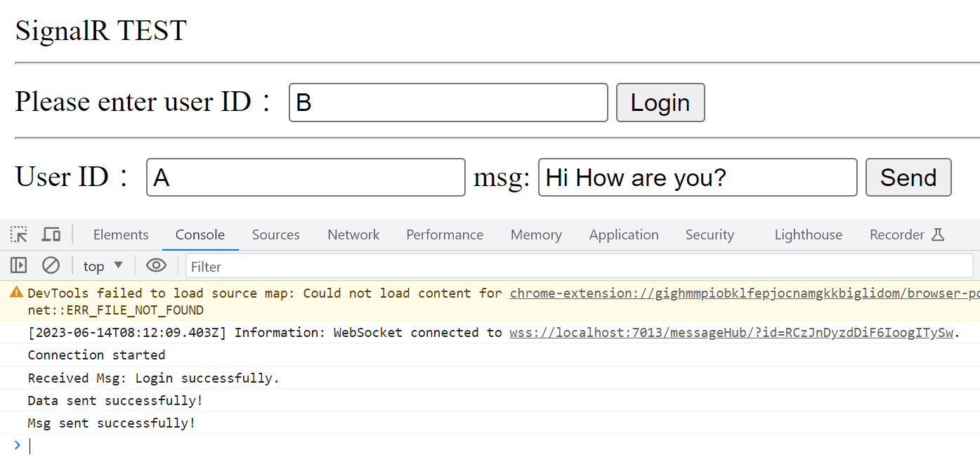
Task: Switch to the Elements tab
Action: pyautogui.click(x=121, y=234)
